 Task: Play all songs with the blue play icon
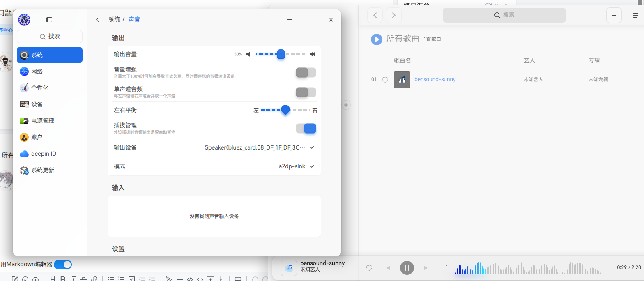[377, 39]
